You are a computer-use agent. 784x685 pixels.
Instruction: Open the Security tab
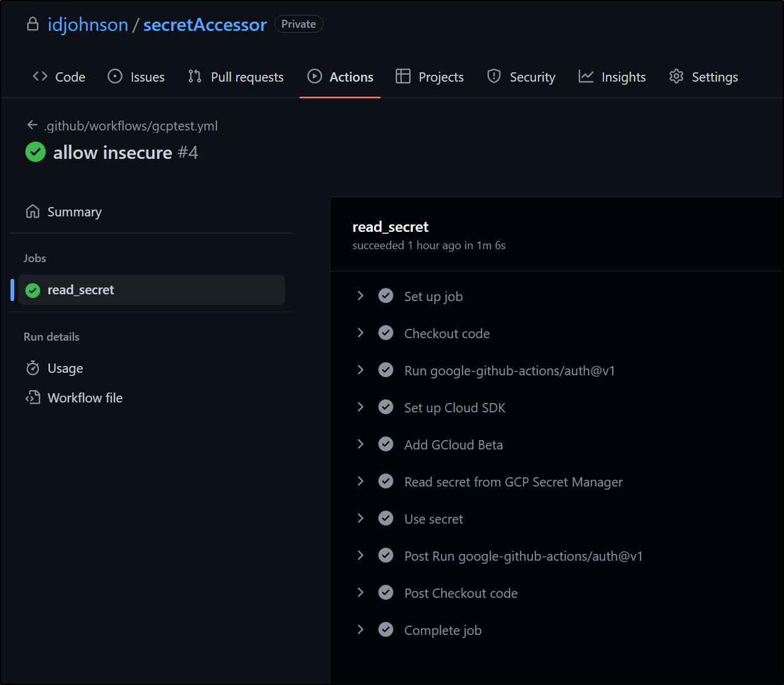pos(521,77)
